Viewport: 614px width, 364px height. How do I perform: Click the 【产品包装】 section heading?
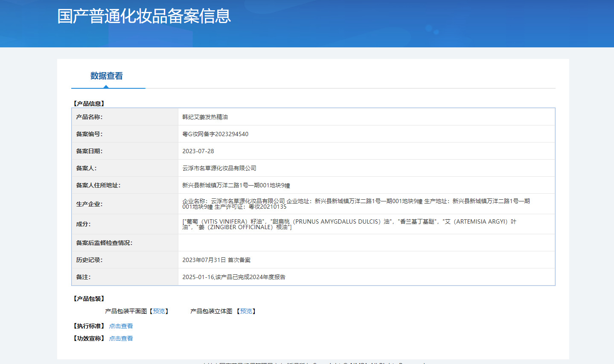[x=89, y=299]
